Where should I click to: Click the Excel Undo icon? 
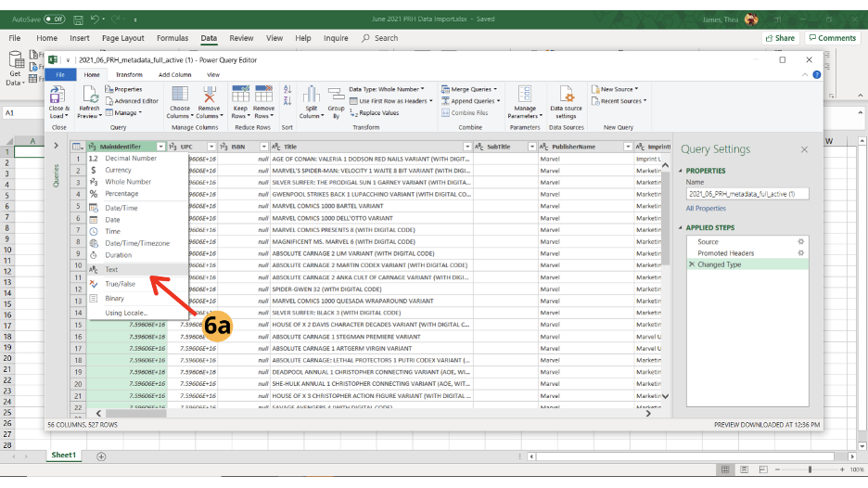tap(95, 19)
